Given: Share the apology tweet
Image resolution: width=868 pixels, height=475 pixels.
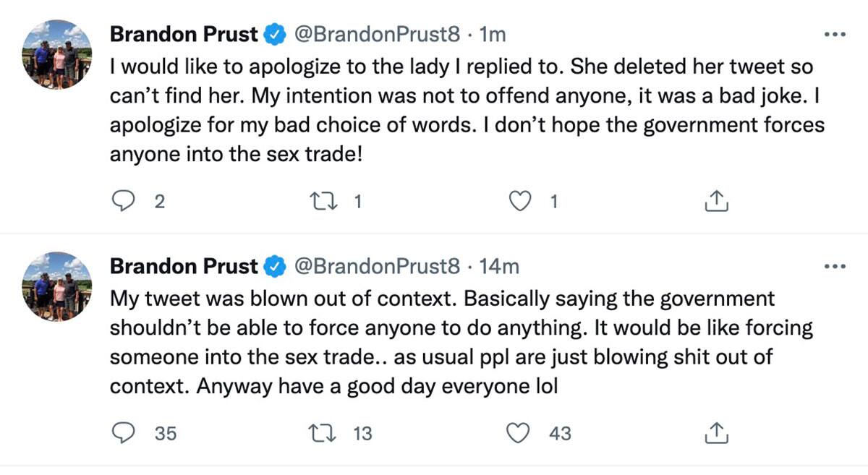Looking at the screenshot, I should (715, 202).
